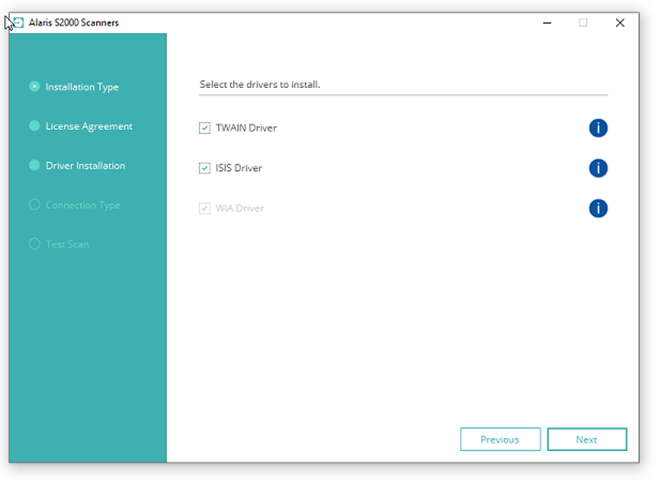
Task: Click the Driver Installation step bullet
Action: pyautogui.click(x=34, y=165)
